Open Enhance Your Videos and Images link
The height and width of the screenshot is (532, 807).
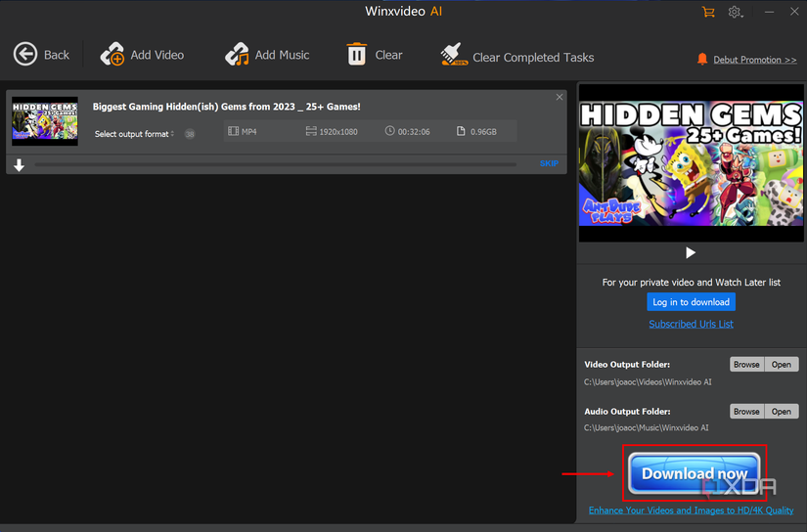(691, 510)
